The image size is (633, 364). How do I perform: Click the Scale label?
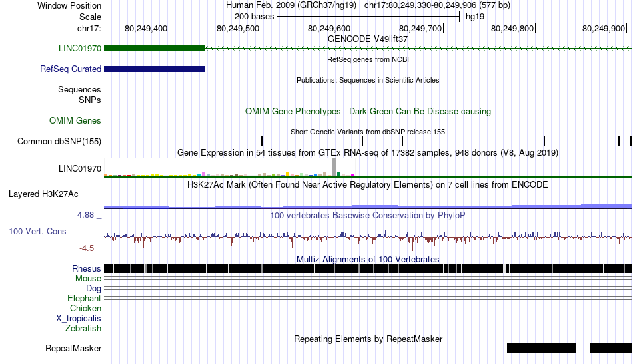pyautogui.click(x=90, y=17)
